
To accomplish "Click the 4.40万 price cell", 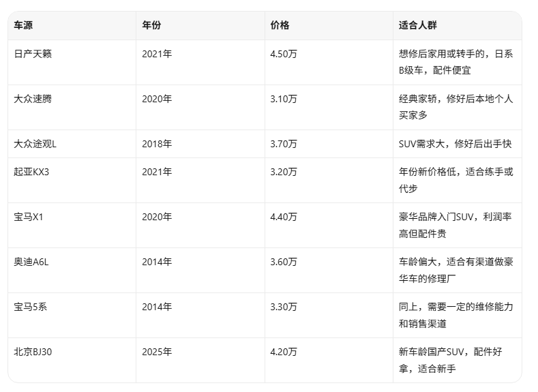I will pos(329,226).
